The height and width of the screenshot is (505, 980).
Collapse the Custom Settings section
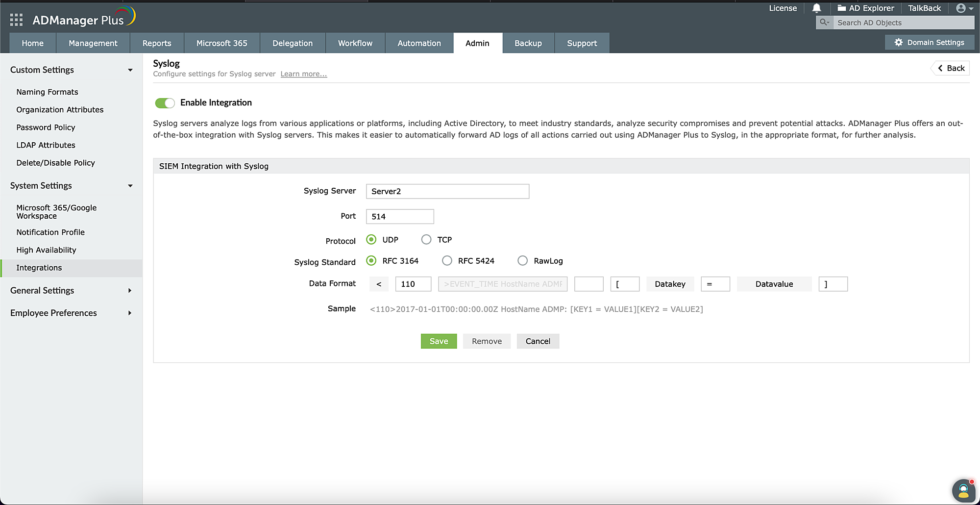(130, 70)
